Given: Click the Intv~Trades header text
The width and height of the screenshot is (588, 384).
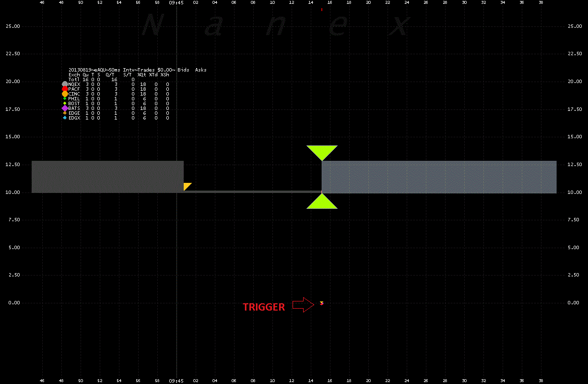Looking at the screenshot, I should click(x=139, y=70).
